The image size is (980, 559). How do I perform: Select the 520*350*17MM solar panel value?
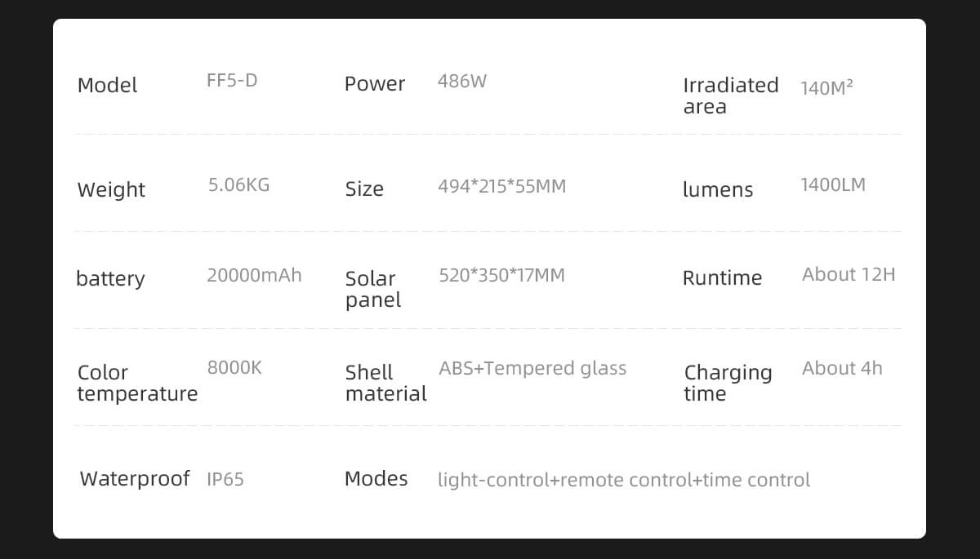[501, 276]
